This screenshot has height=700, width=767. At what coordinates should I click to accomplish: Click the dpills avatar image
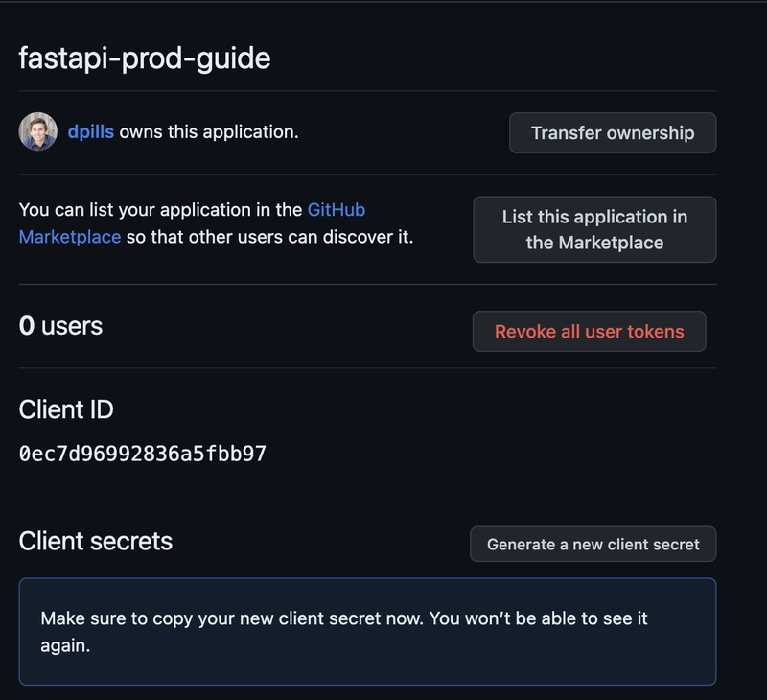37,131
